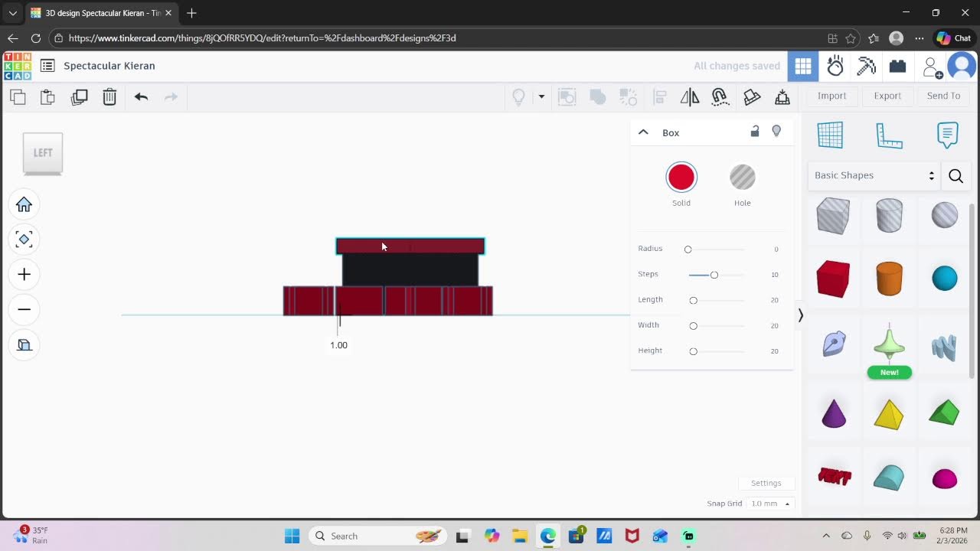
Task: Open the Bricks mode icon
Action: click(x=897, y=67)
